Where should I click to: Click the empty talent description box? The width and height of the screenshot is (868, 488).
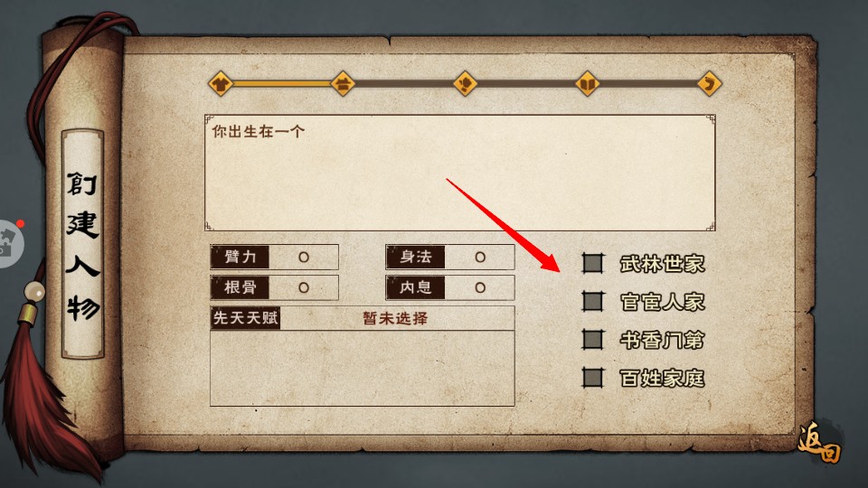pos(363,369)
